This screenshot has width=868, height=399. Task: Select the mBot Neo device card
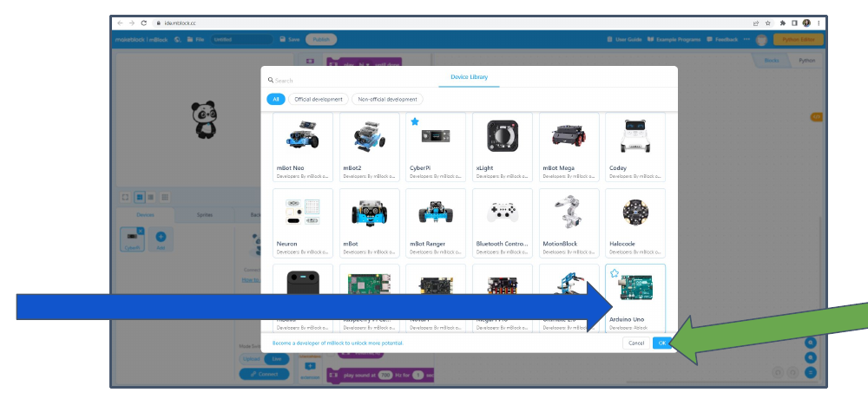(303, 147)
